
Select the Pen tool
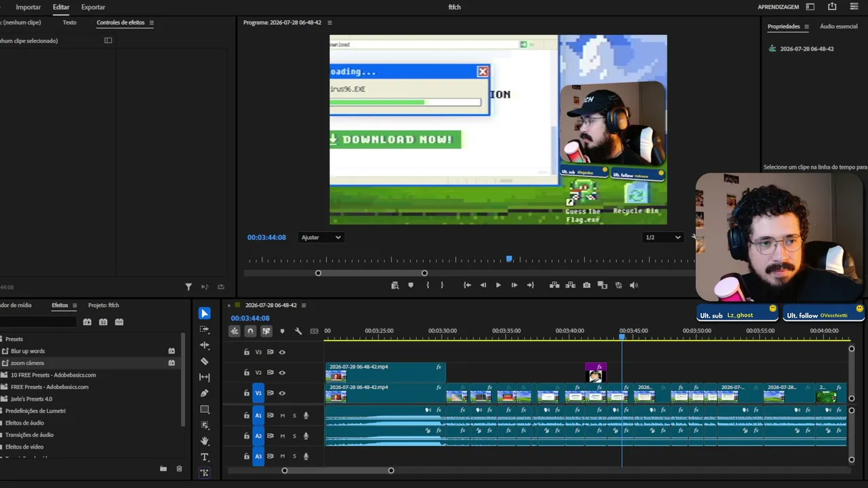[x=204, y=393]
